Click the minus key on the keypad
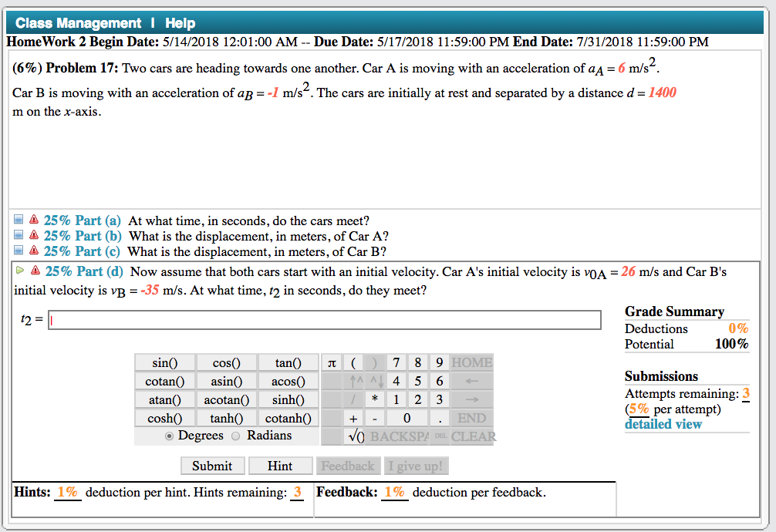776x532 pixels. point(374,418)
